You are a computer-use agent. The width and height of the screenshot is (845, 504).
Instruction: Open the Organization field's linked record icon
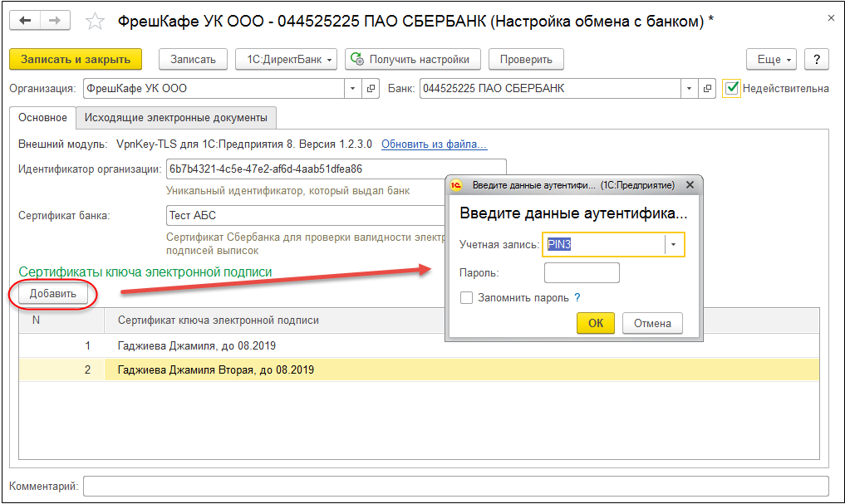(x=371, y=88)
